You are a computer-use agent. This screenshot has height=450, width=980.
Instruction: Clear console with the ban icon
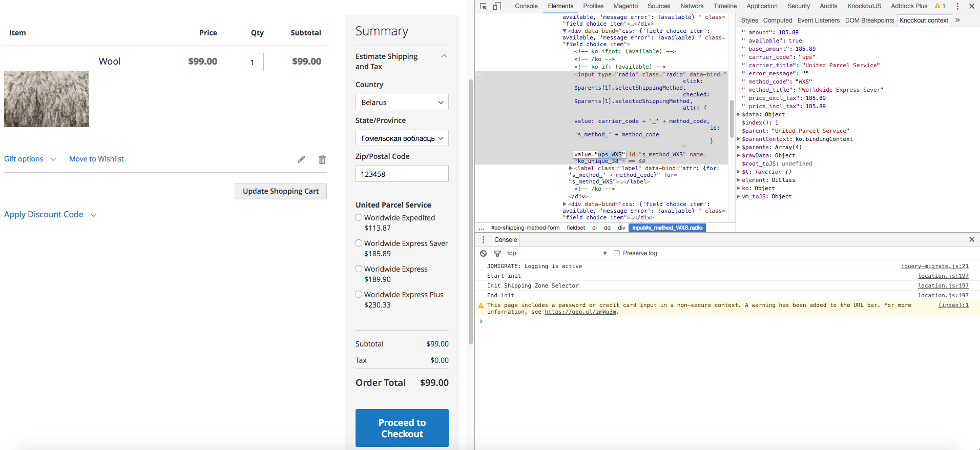[483, 253]
